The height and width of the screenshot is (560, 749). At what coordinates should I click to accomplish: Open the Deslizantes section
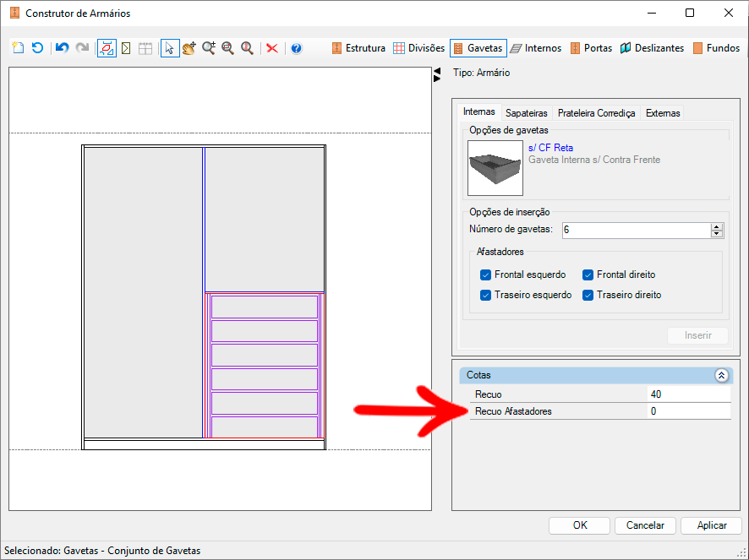tap(652, 48)
